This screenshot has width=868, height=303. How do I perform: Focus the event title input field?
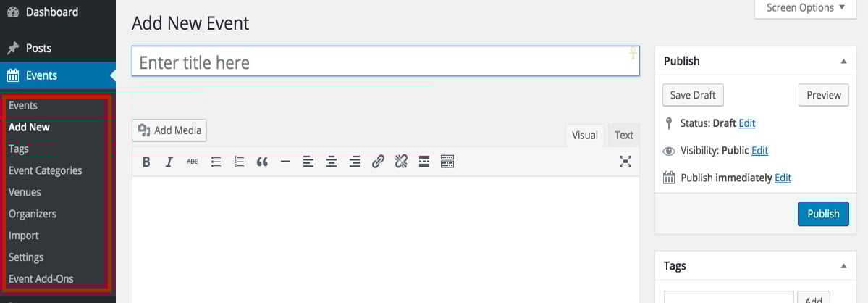[x=386, y=62]
